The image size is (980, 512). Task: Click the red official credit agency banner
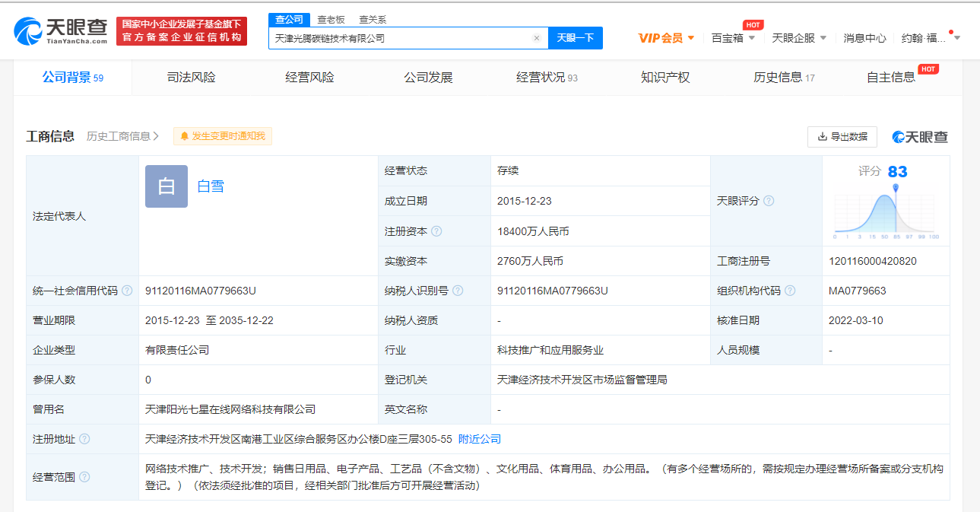[x=182, y=31]
